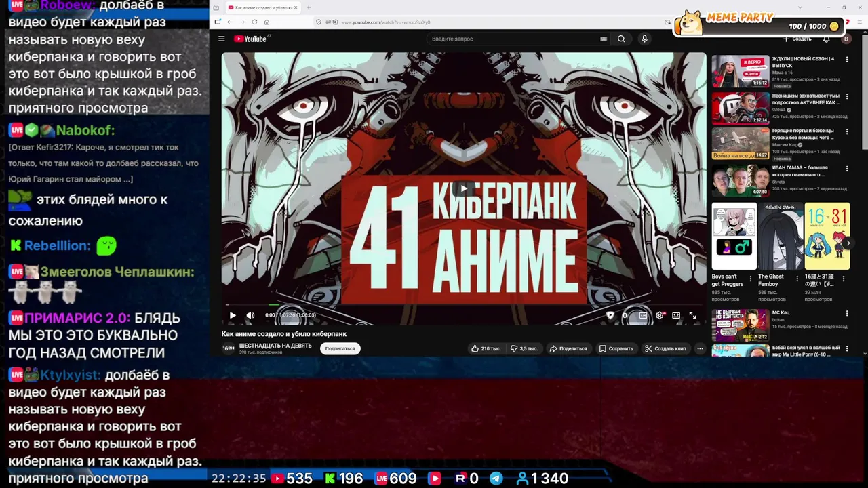Open the 'Горящие порты и беженцы' video

click(740, 144)
